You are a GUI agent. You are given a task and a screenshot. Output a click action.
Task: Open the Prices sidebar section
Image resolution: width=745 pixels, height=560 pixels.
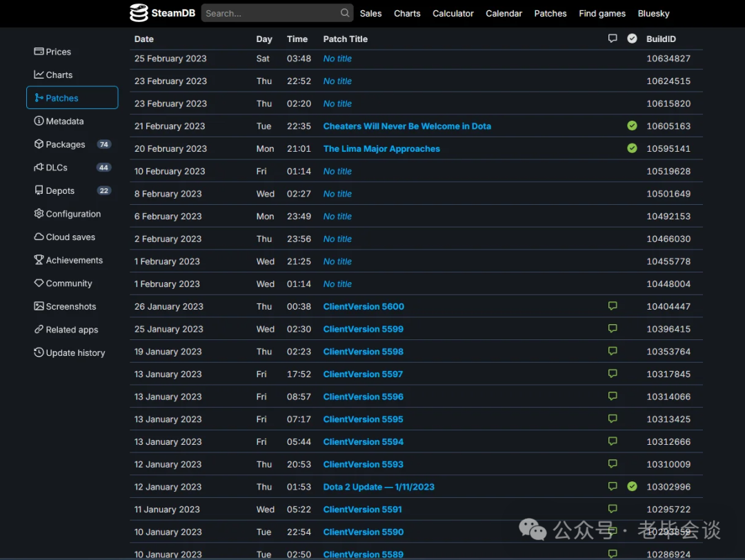52,52
